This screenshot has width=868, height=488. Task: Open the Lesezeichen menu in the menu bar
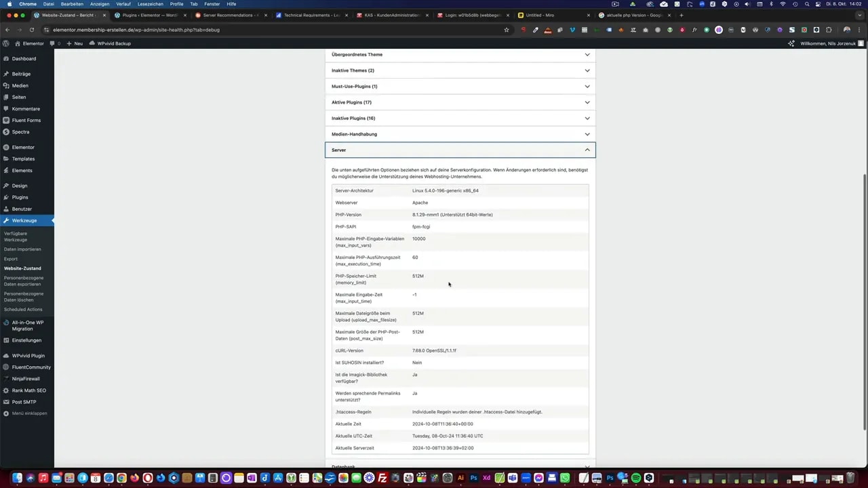point(150,4)
